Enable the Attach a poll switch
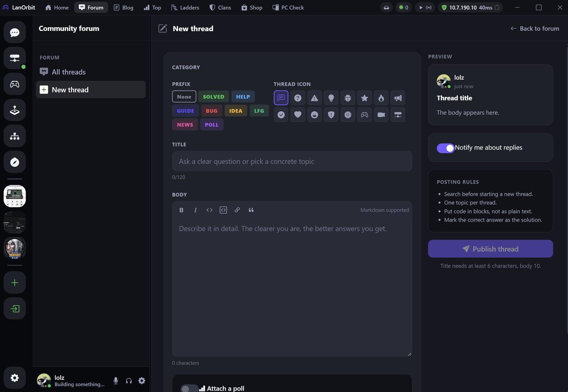Image resolution: width=568 pixels, height=392 pixels. 189,388
